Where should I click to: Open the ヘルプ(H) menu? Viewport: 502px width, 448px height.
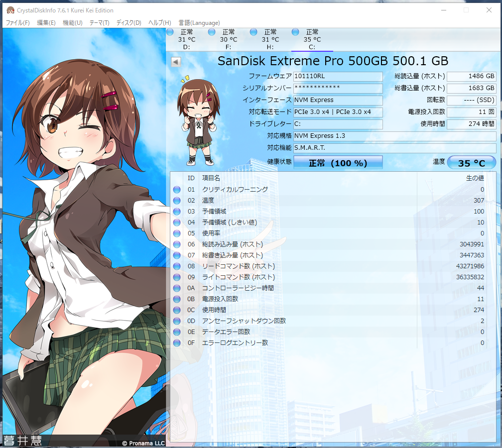tap(160, 23)
